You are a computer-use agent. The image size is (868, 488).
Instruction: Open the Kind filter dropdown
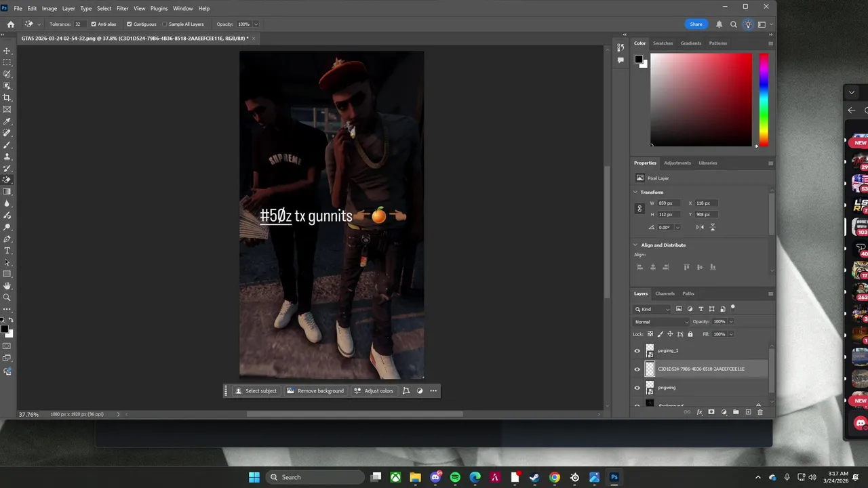pyautogui.click(x=652, y=309)
